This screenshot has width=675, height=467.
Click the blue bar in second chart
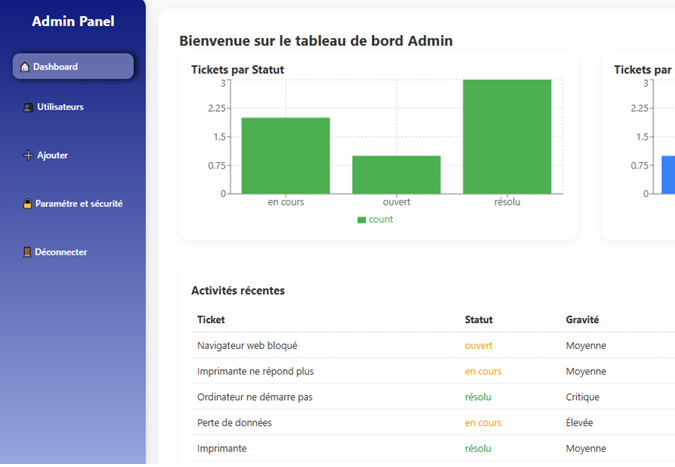[668, 174]
